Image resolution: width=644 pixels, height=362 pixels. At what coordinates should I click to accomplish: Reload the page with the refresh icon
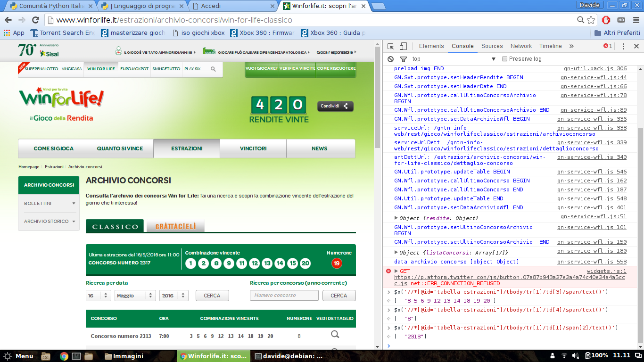(35, 20)
